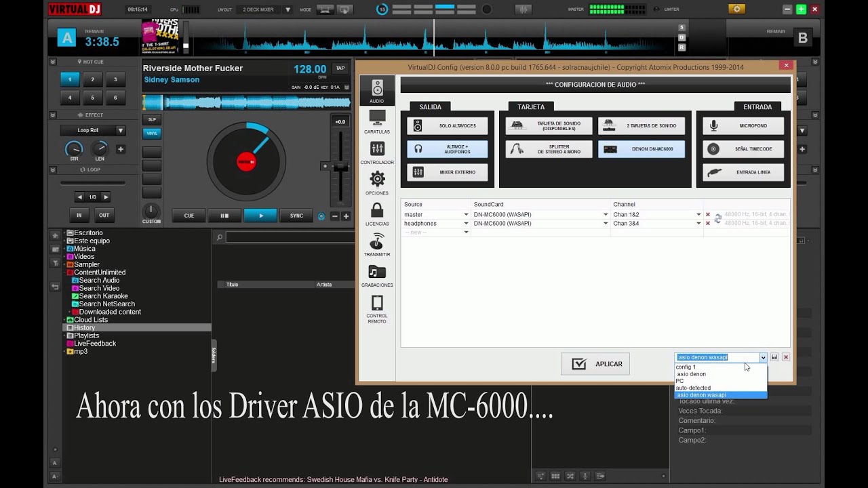Click the search magnifier icon in browser
The height and width of the screenshot is (488, 868).
tap(219, 237)
